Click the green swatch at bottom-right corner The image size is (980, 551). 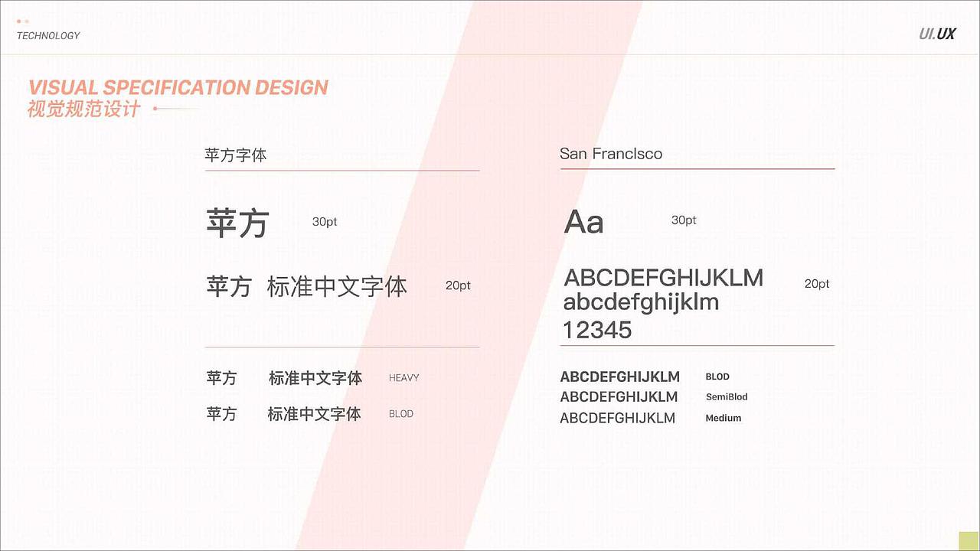(968, 540)
